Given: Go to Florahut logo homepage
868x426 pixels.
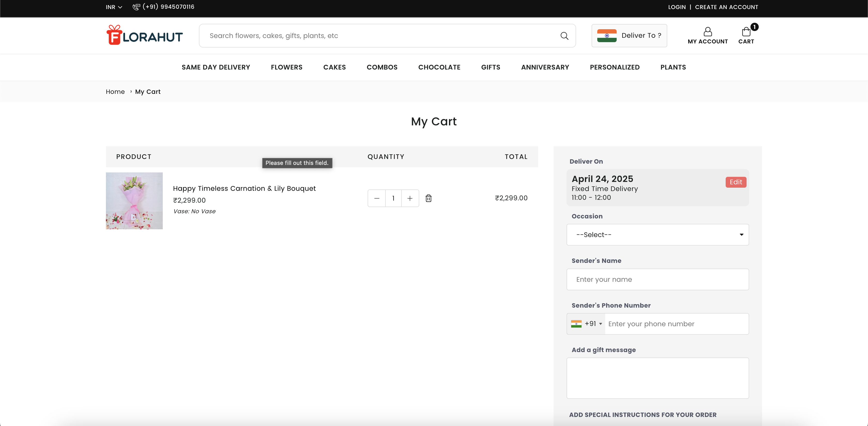Looking at the screenshot, I should (x=145, y=35).
